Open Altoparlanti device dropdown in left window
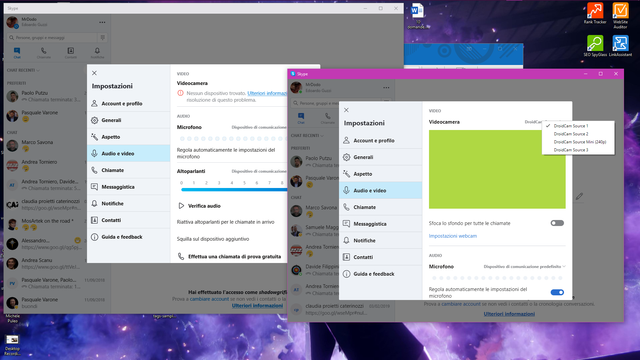The height and width of the screenshot is (360, 640). pos(259,171)
